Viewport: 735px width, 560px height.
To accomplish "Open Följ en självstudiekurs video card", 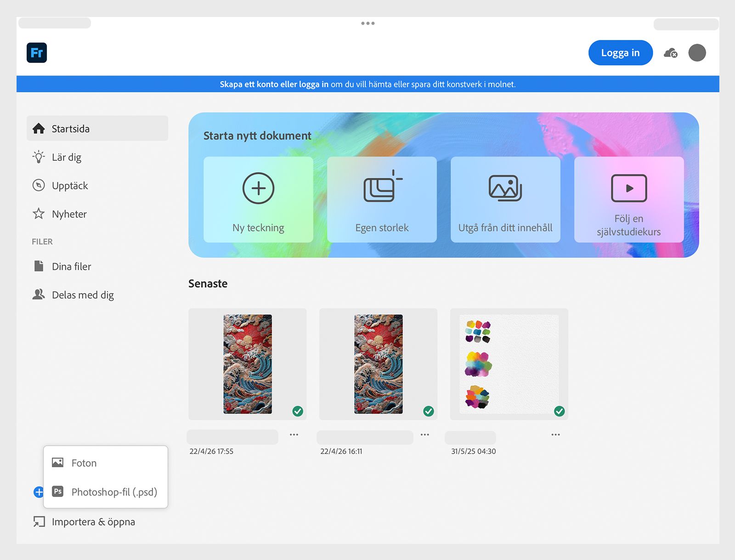I will 629,199.
